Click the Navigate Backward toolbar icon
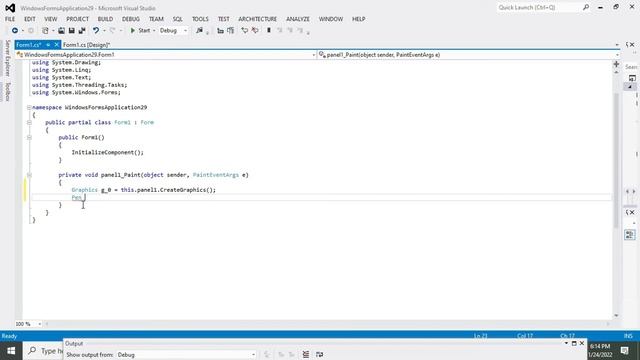 (15, 31)
